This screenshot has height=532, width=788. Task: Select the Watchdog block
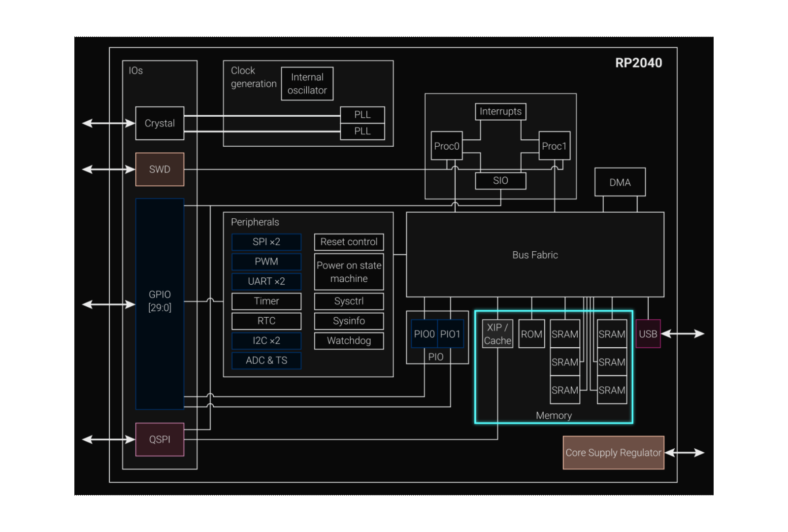click(x=349, y=340)
